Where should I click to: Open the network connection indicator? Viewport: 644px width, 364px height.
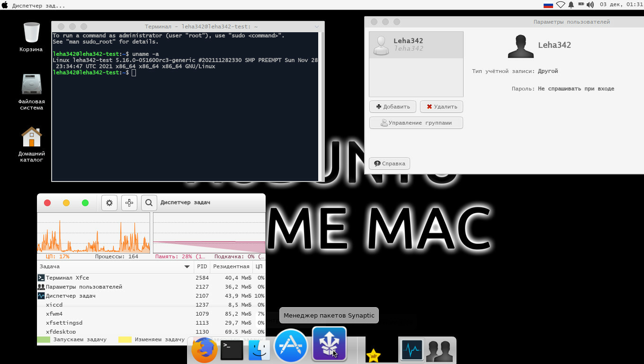click(561, 5)
